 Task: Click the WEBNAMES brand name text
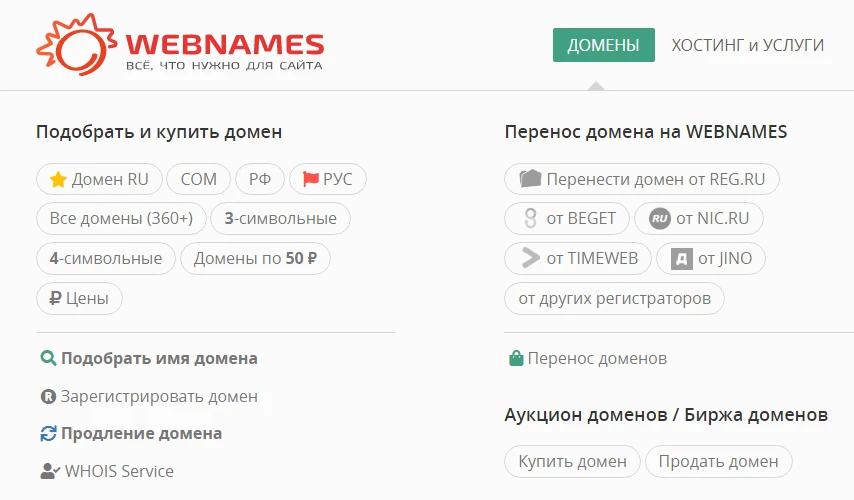pos(225,45)
